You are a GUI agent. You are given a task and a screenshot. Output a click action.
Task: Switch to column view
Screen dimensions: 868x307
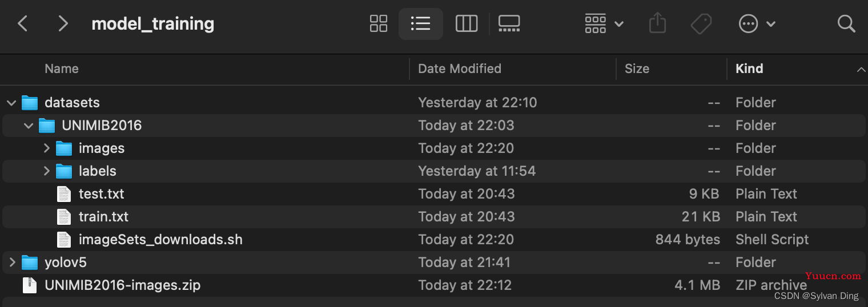tap(467, 23)
